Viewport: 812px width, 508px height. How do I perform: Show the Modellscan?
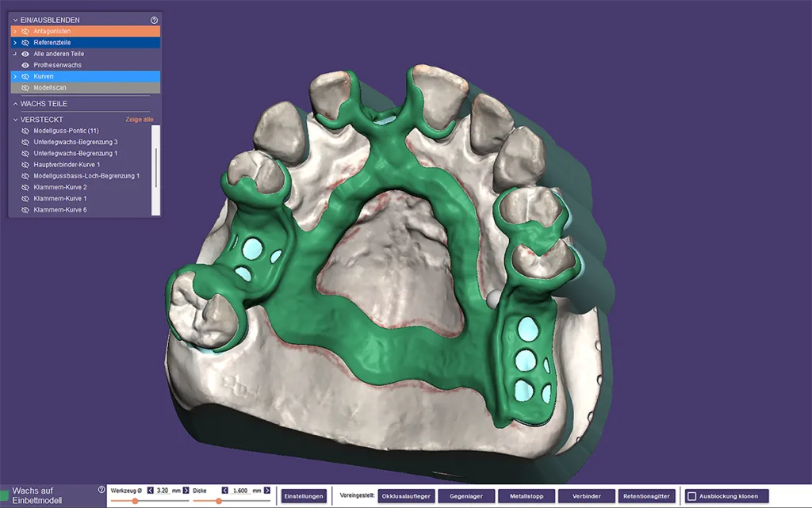point(25,88)
